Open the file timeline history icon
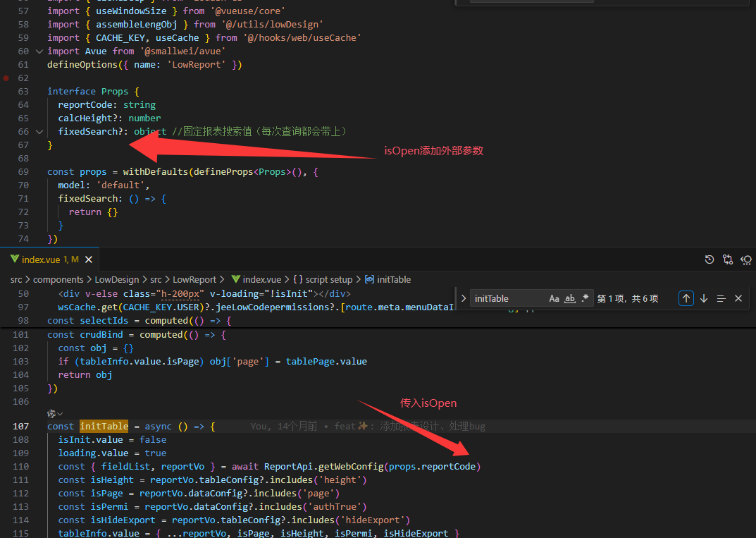The width and height of the screenshot is (756, 538). [x=709, y=259]
